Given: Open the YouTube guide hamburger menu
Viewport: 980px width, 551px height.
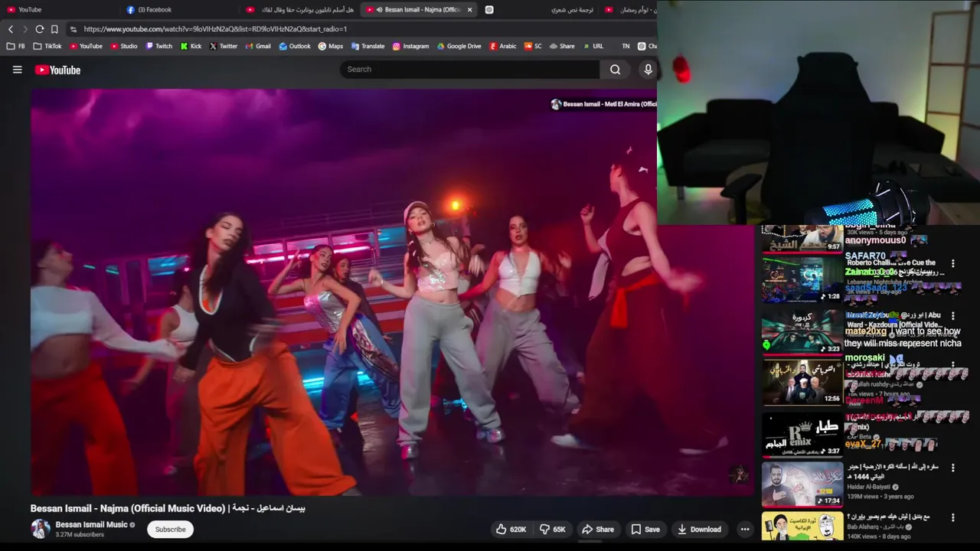Looking at the screenshot, I should point(17,70).
